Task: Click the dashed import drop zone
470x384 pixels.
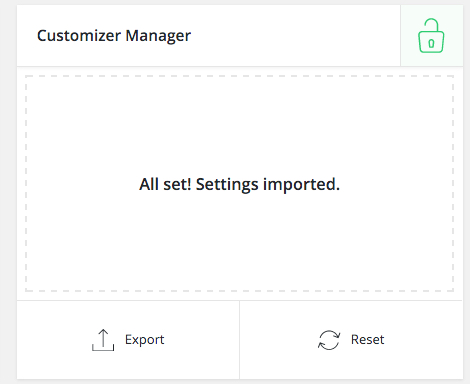Action: (x=239, y=183)
